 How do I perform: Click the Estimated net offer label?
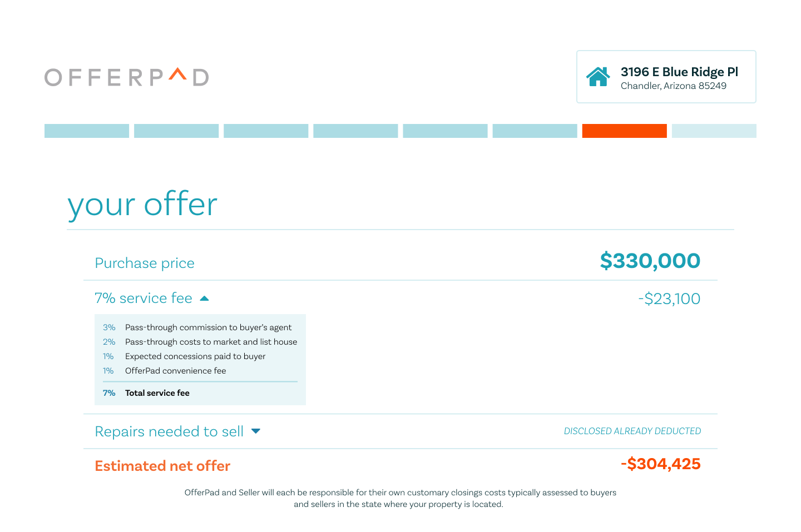click(162, 466)
